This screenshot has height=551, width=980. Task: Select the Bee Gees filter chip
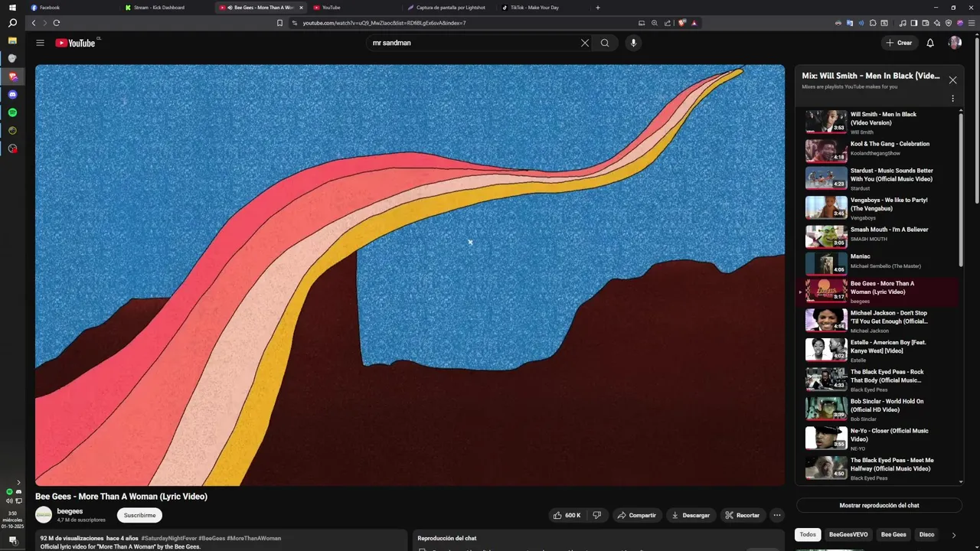pos(893,534)
